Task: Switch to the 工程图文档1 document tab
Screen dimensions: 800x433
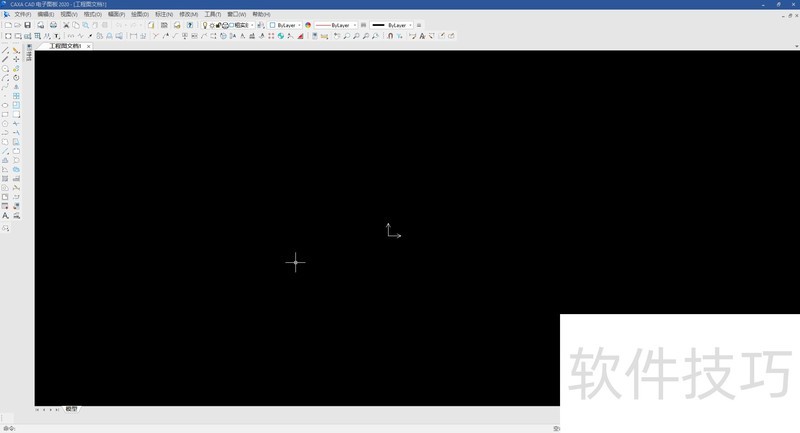Action: [x=65, y=46]
